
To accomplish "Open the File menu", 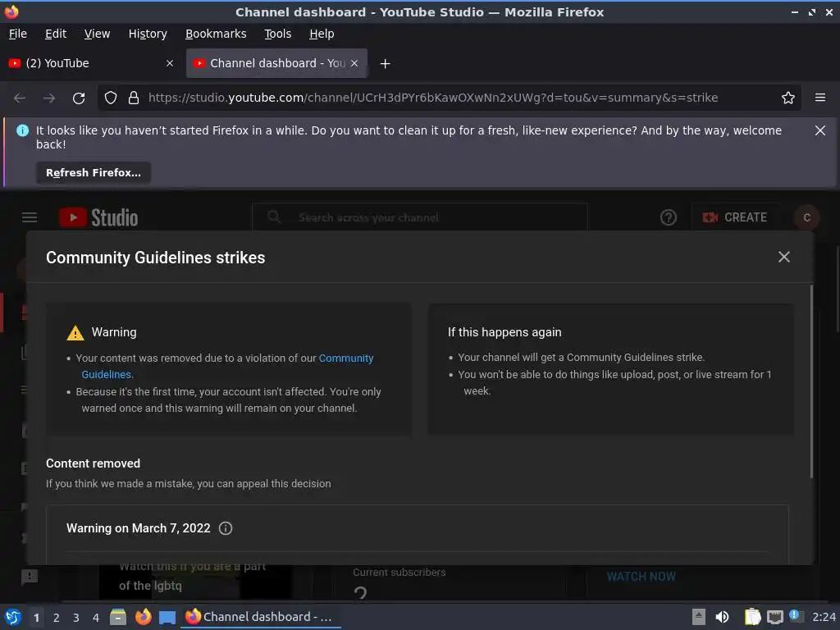I will 18,34.
